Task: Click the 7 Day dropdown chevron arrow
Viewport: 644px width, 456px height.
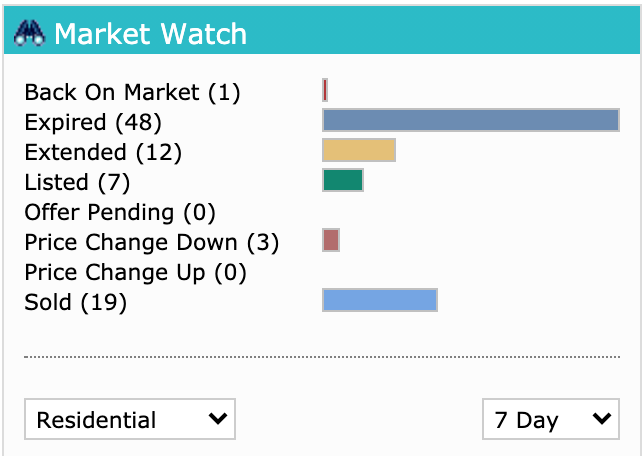Action: pyautogui.click(x=602, y=419)
